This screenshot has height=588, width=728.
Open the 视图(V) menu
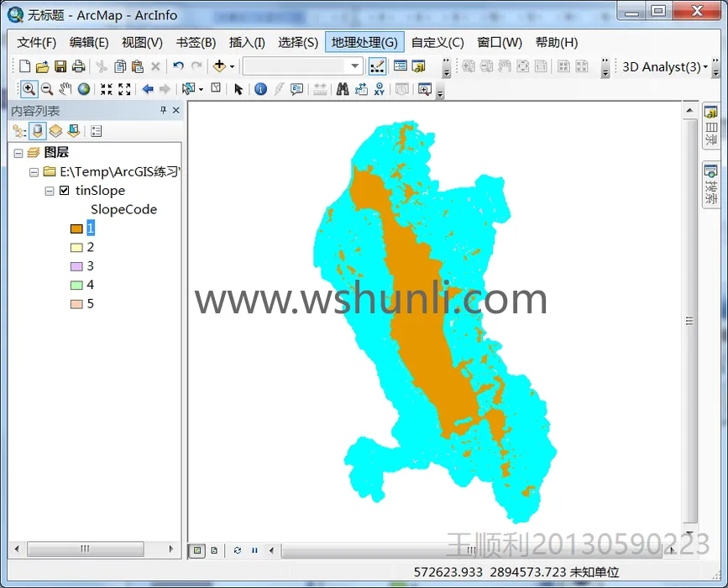click(142, 43)
